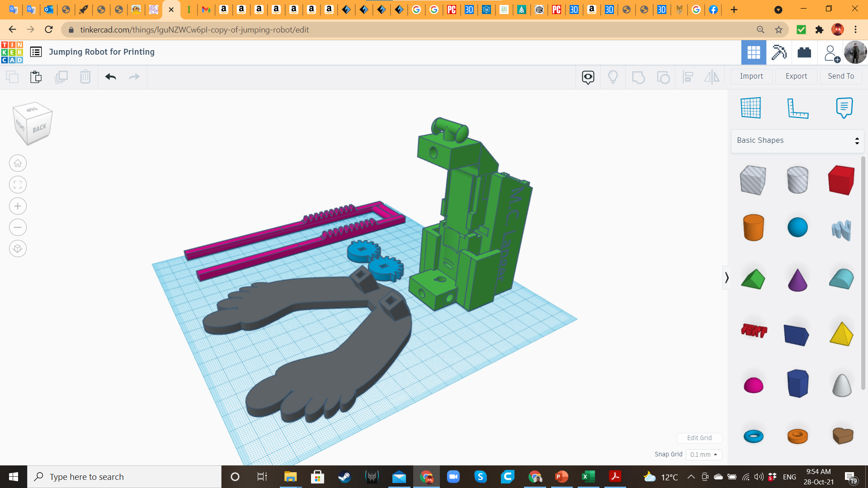The image size is (868, 488).
Task: Click the Paste clipboard icon
Action: [x=36, y=77]
